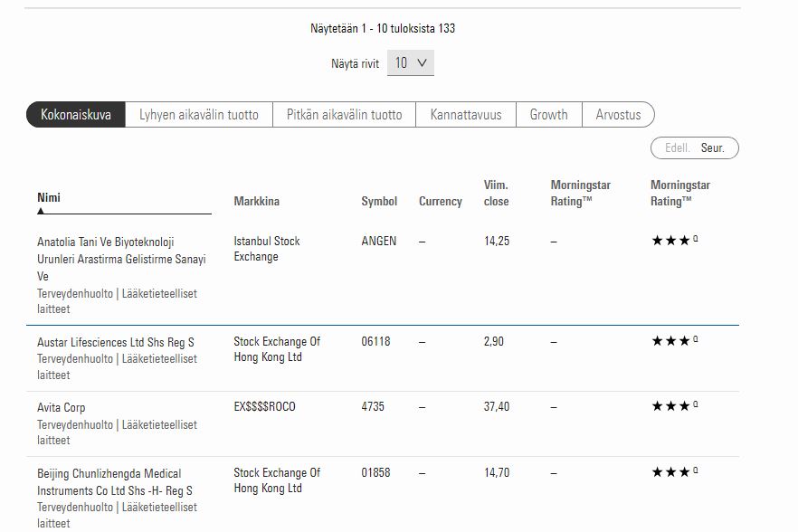
Task: Click the ascending sort arrow under Nimi
Action: 41,211
